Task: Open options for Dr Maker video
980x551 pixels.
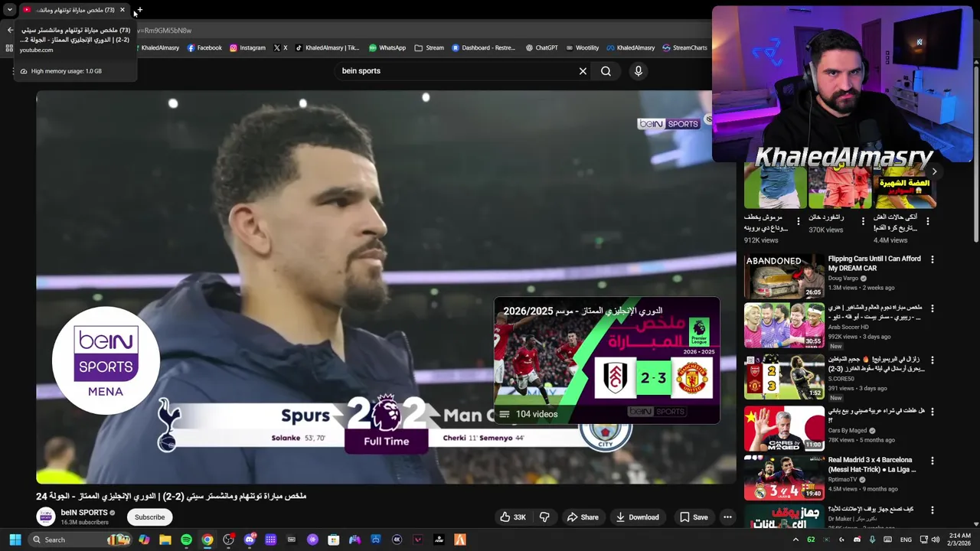Action: [932, 510]
